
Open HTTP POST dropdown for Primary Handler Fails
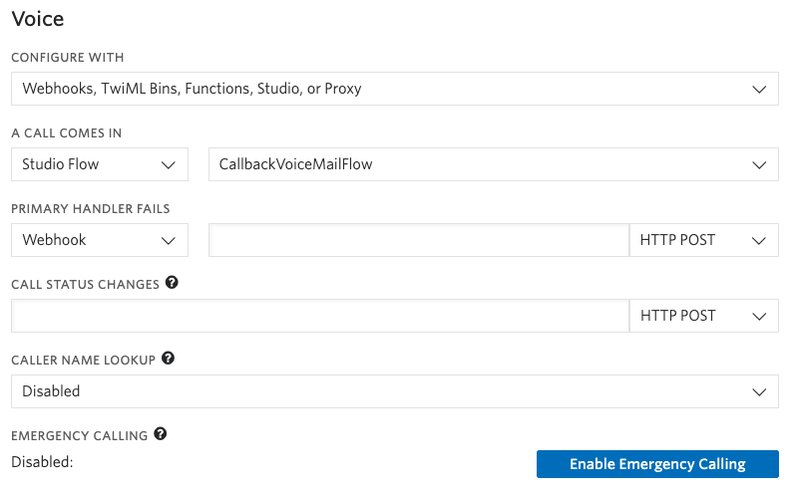point(704,240)
